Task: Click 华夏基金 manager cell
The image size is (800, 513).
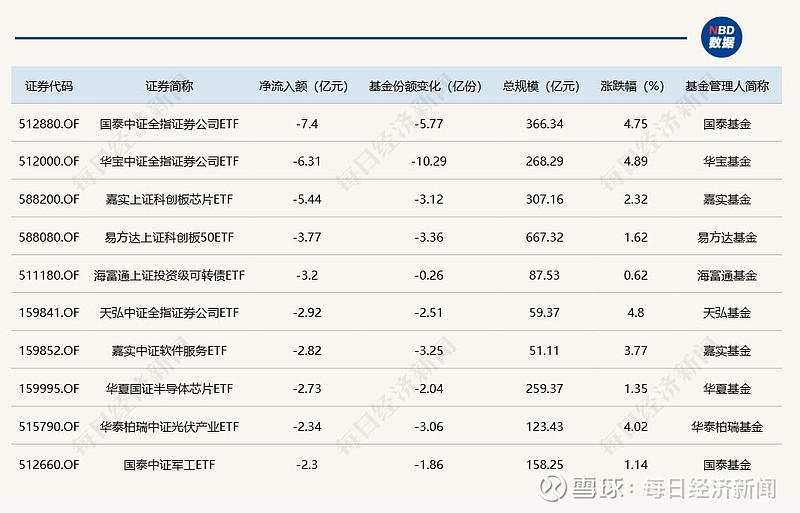Action: pos(727,389)
